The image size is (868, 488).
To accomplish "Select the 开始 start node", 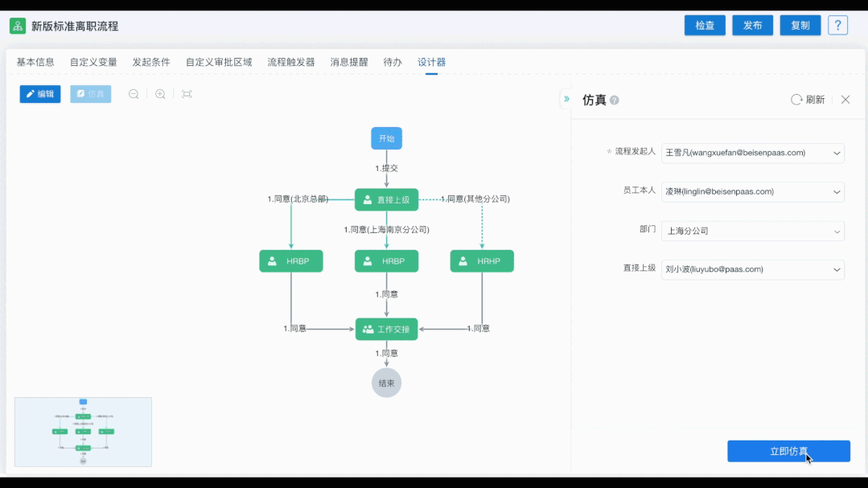I will (x=386, y=138).
